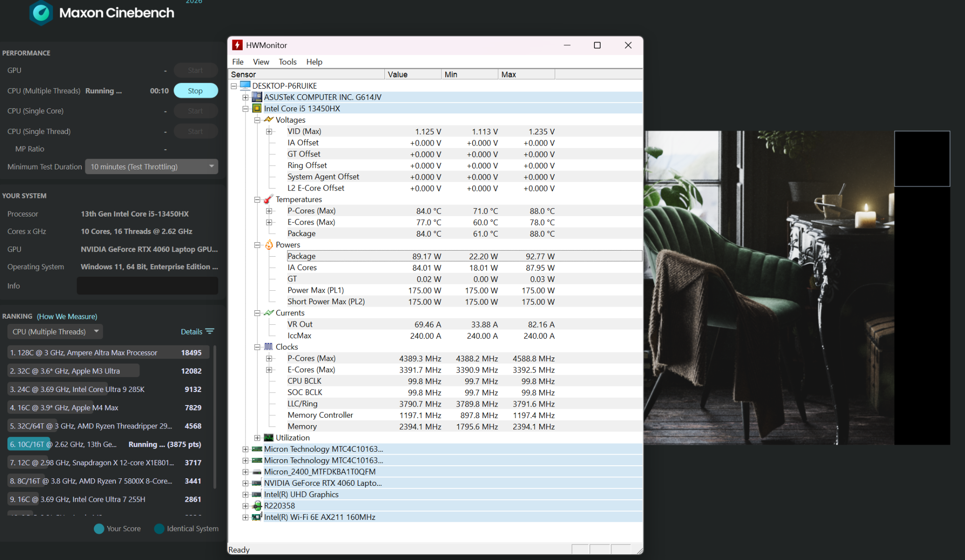Click the Currents waveform icon
965x560 pixels.
point(268,313)
